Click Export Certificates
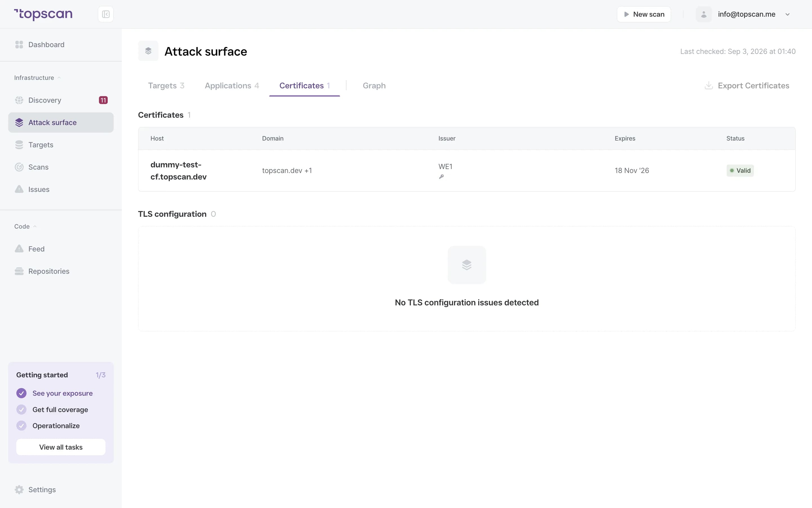The height and width of the screenshot is (508, 812). pos(747,86)
